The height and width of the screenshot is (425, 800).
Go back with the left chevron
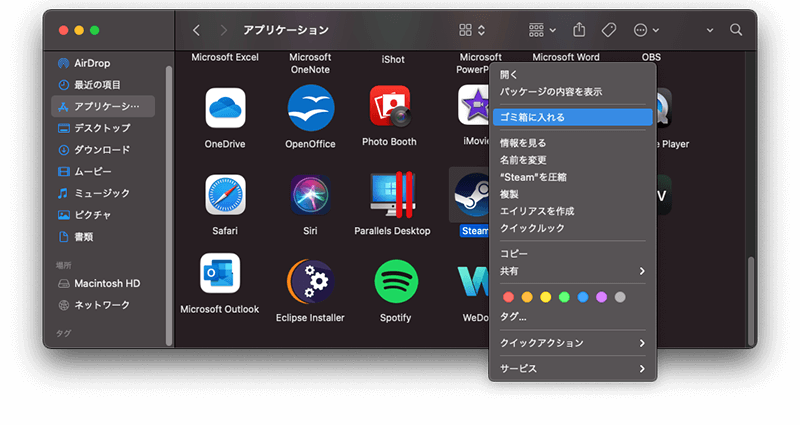pyautogui.click(x=196, y=30)
